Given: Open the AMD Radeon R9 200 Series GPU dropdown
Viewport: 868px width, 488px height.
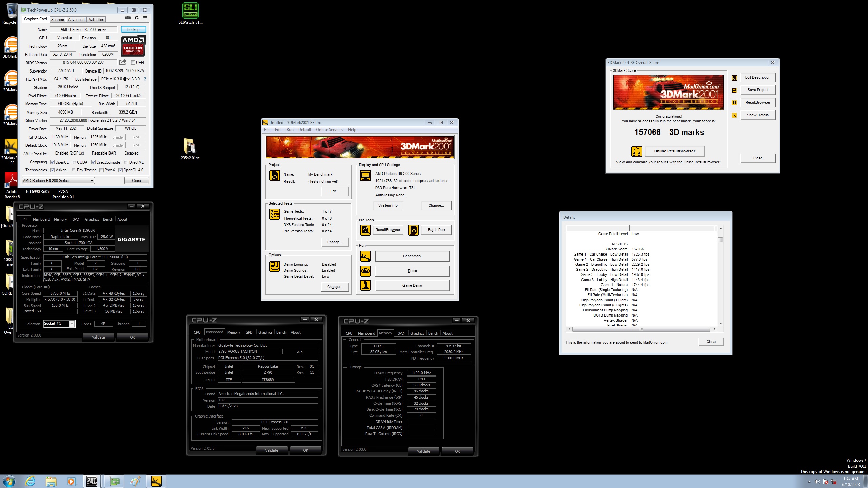Looking at the screenshot, I should pos(58,181).
